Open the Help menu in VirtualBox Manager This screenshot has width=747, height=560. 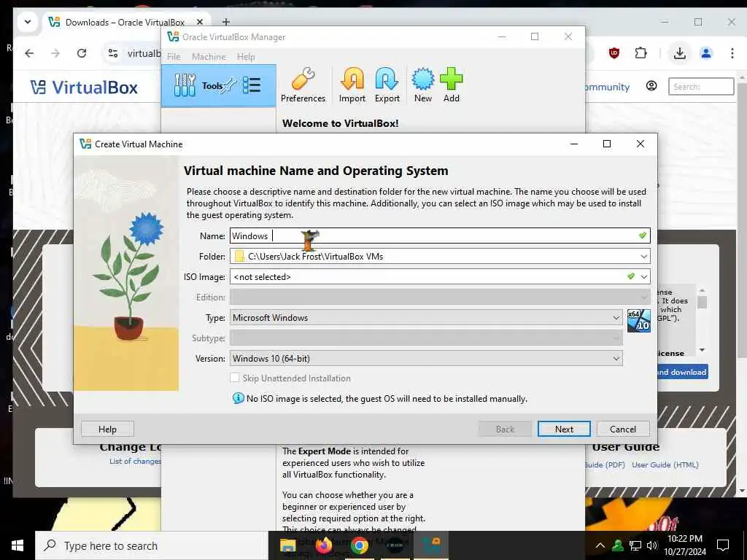(x=246, y=57)
